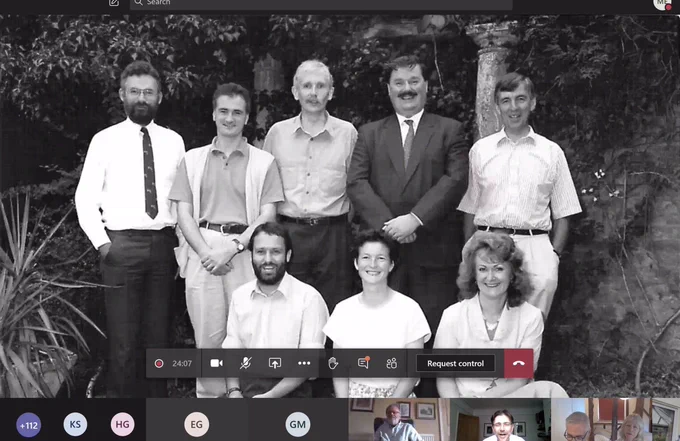Open the more actions ellipsis menu

(x=304, y=363)
